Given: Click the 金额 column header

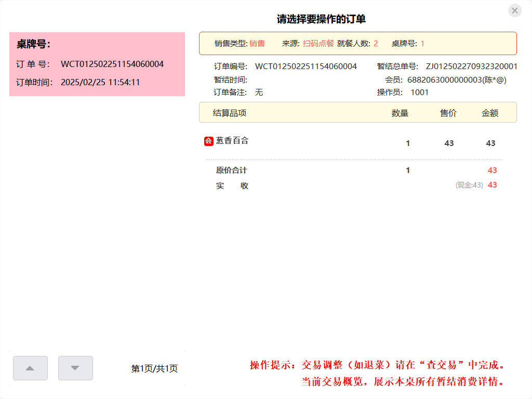Looking at the screenshot, I should pyautogui.click(x=491, y=112).
